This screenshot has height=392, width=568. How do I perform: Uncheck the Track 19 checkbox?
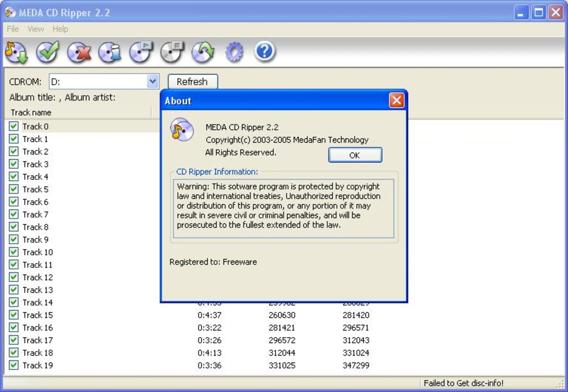14,365
